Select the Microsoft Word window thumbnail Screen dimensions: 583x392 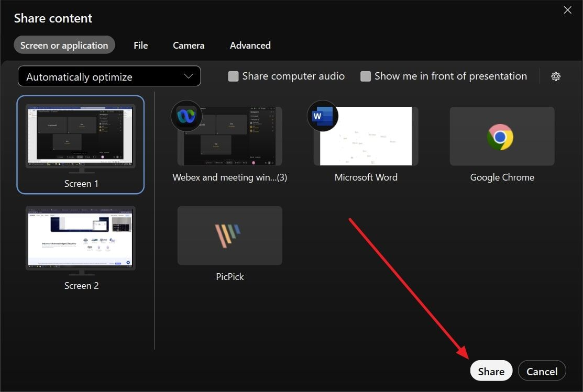(366, 137)
